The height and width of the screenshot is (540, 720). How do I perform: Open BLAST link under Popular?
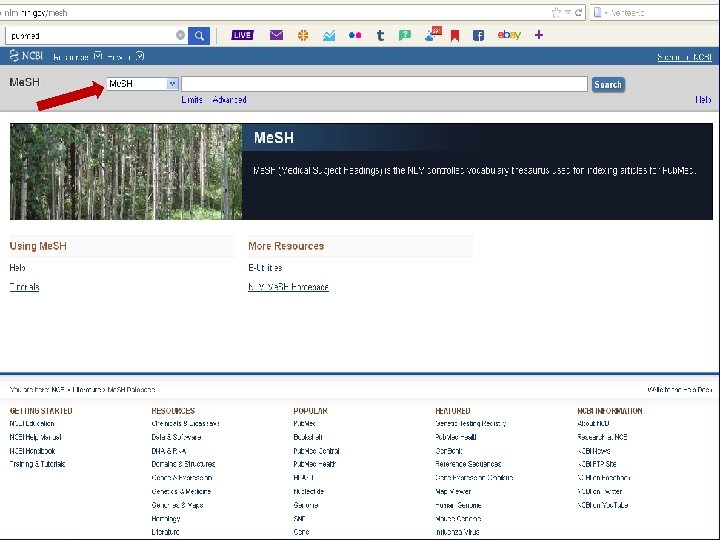pyautogui.click(x=304, y=478)
